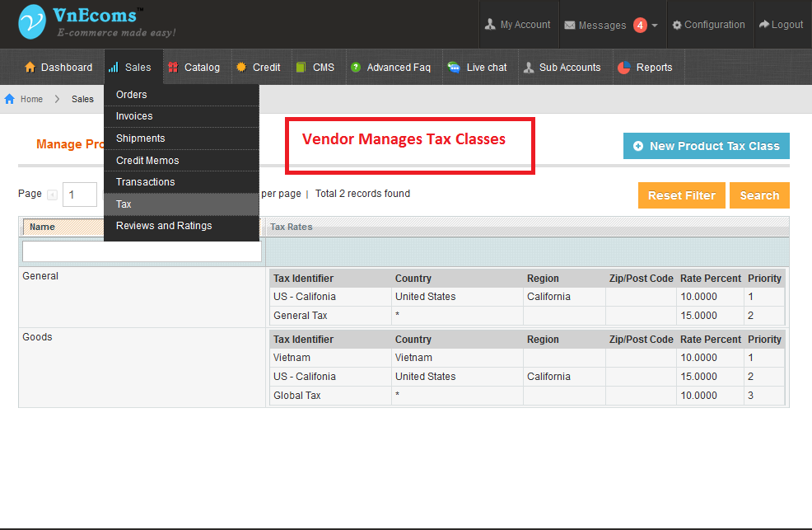Click the My Account user icon

(x=491, y=24)
